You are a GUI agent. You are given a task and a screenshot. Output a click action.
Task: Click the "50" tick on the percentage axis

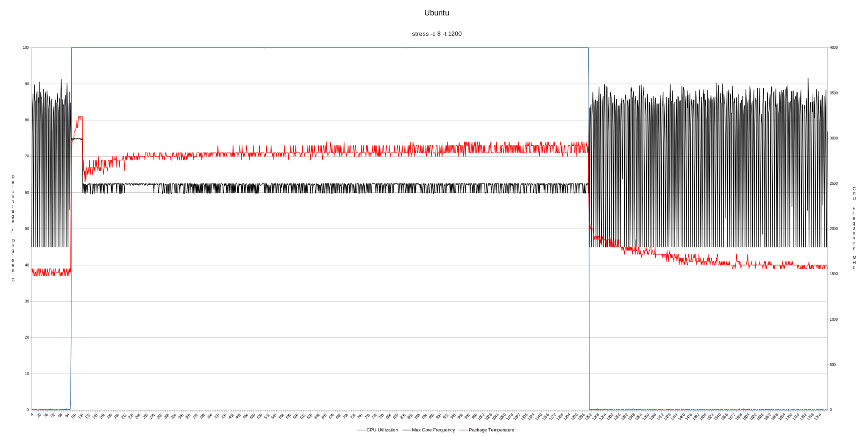pyautogui.click(x=27, y=229)
